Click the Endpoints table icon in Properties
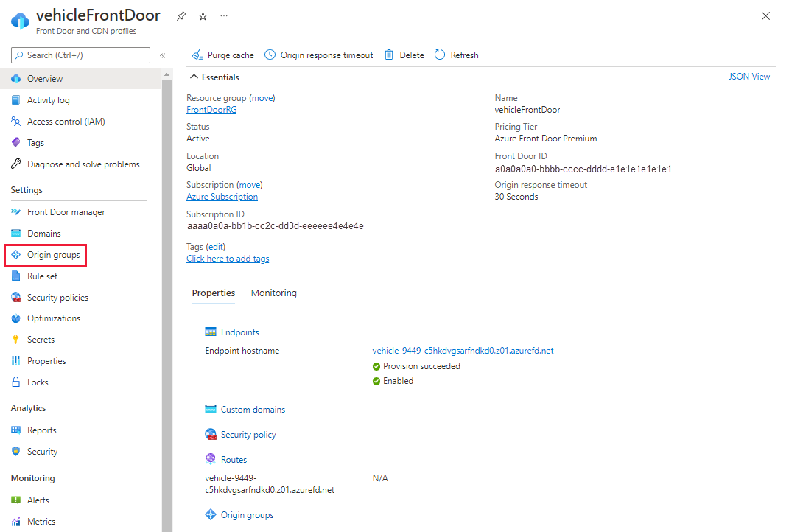Image resolution: width=789 pixels, height=532 pixels. point(211,332)
